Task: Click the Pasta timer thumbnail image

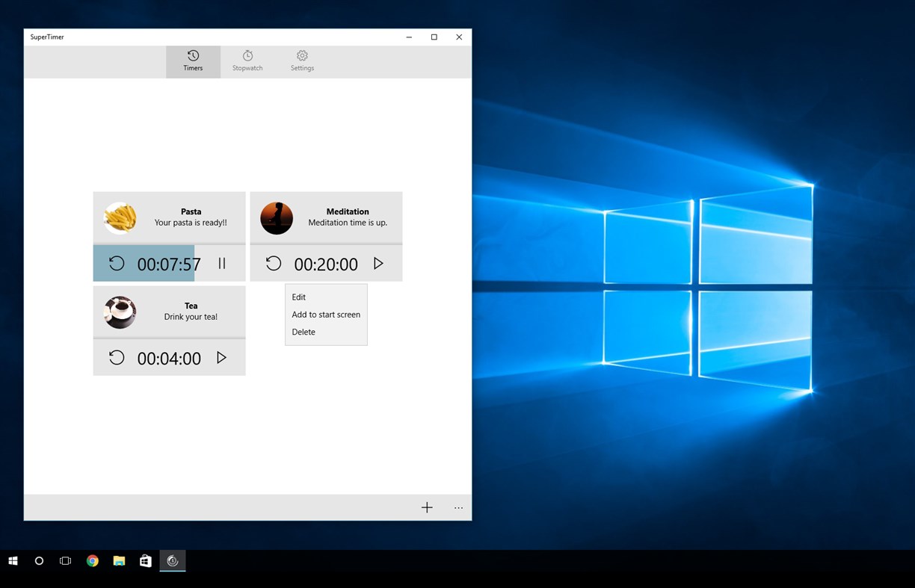Action: point(120,217)
